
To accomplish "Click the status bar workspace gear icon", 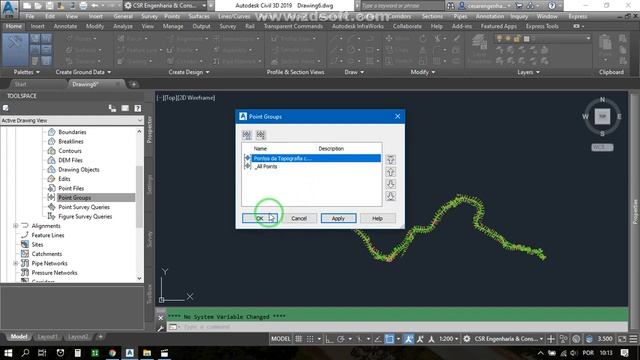I will [467, 339].
